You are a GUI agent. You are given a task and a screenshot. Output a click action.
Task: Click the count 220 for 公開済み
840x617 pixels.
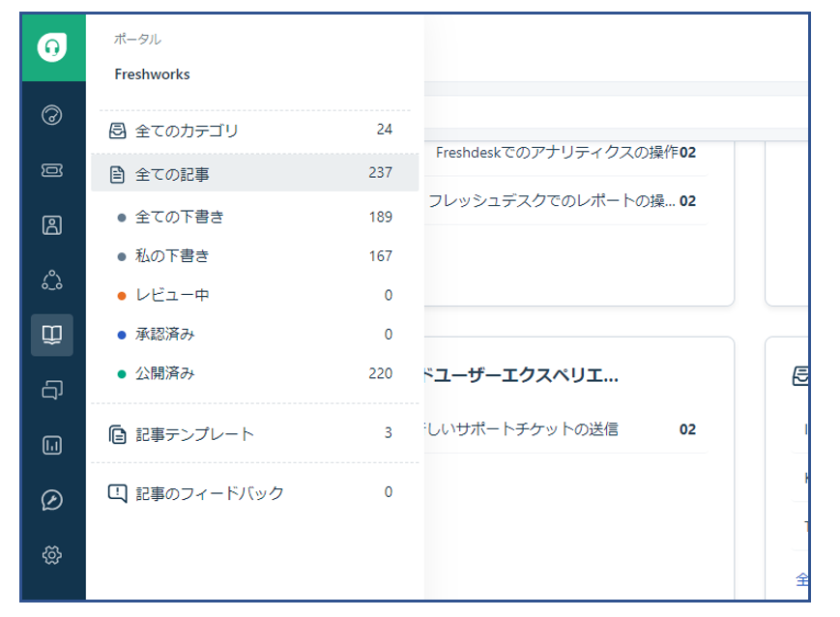[x=380, y=373]
